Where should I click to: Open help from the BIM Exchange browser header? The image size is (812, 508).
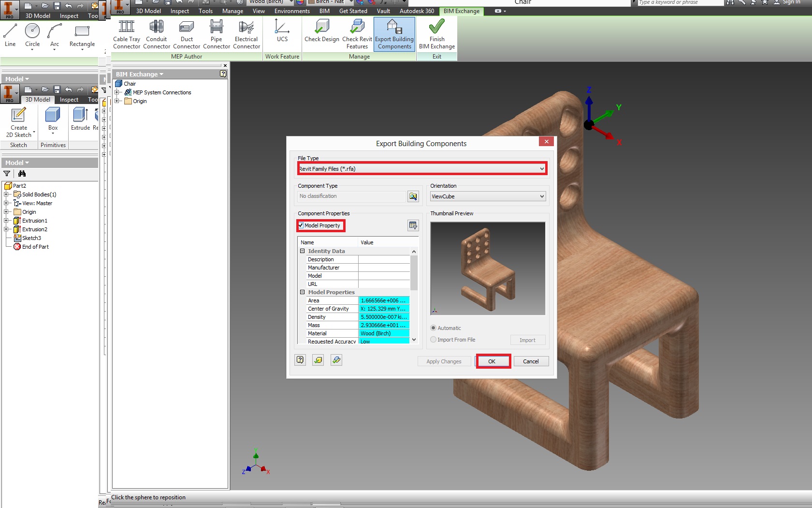[223, 74]
